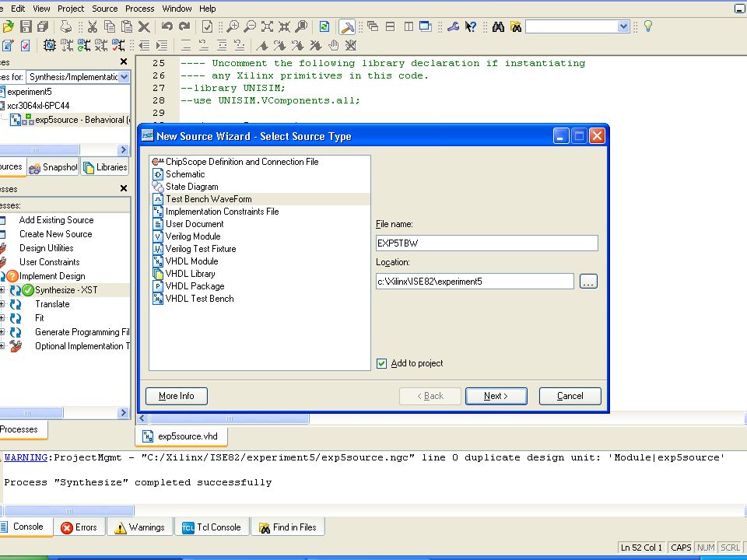Toggle the Add to project checkbox
The height and width of the screenshot is (560, 747).
pyautogui.click(x=381, y=363)
